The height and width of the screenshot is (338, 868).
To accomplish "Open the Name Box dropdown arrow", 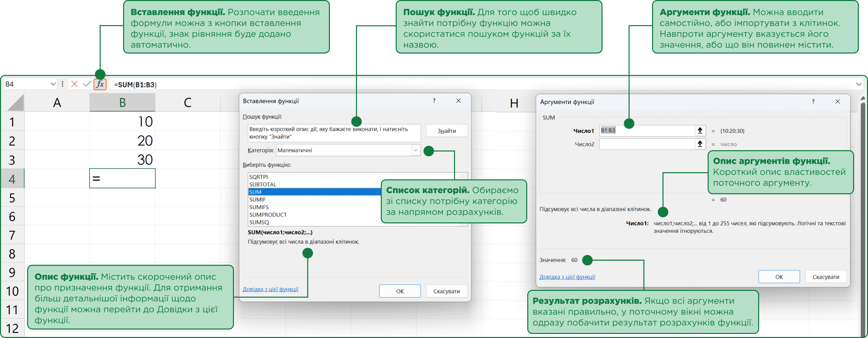I will 53,84.
